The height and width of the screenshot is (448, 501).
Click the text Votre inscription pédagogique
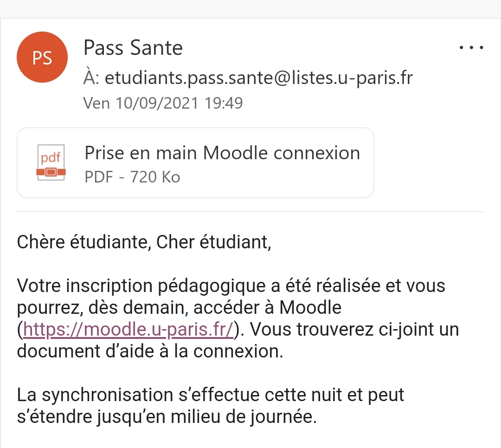click(x=141, y=286)
